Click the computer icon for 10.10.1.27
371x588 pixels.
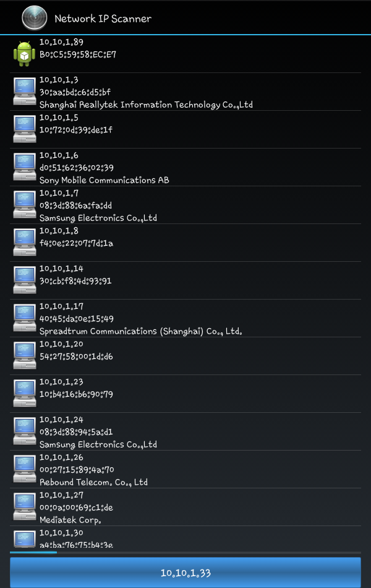coord(25,506)
